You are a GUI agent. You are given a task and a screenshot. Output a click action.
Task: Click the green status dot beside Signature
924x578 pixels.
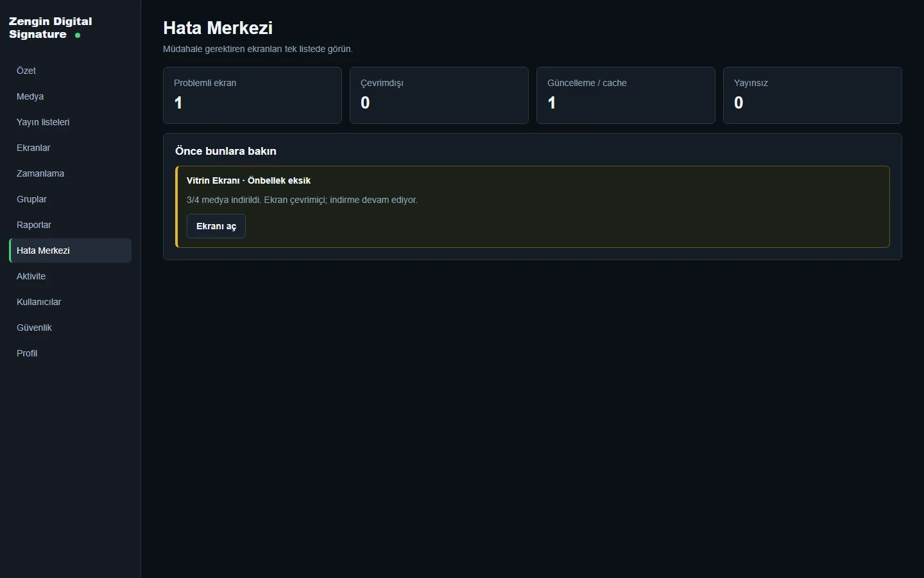pos(78,35)
